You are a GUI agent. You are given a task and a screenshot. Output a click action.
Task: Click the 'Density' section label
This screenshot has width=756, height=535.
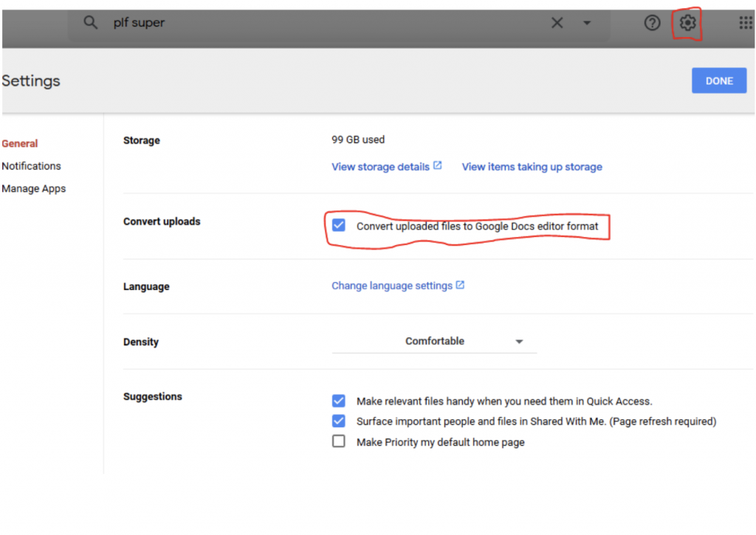click(x=141, y=342)
